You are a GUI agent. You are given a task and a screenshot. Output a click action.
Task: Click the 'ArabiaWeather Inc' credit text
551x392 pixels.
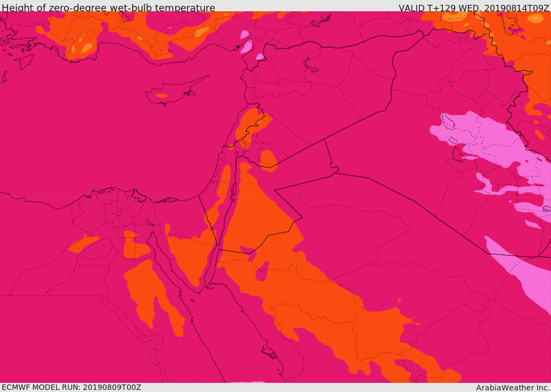[513, 388]
